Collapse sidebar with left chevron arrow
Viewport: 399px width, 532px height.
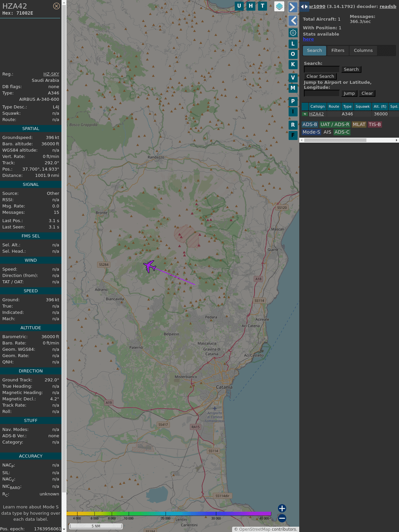coord(293,21)
